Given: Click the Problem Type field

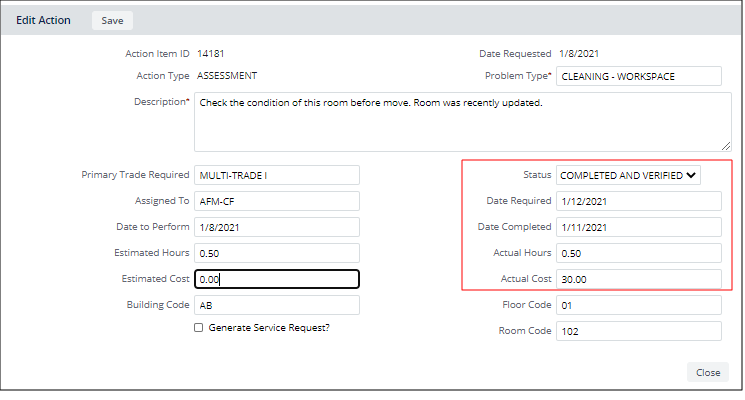Looking at the screenshot, I should [638, 77].
